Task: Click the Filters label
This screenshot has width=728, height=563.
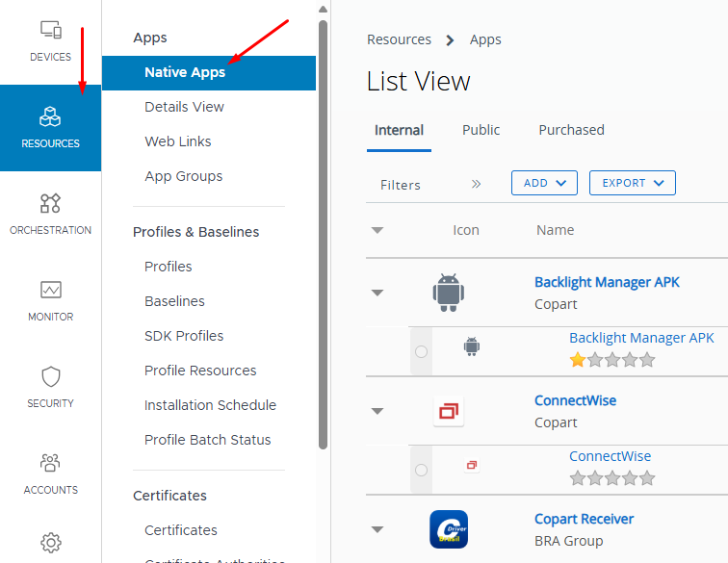Action: [x=401, y=185]
